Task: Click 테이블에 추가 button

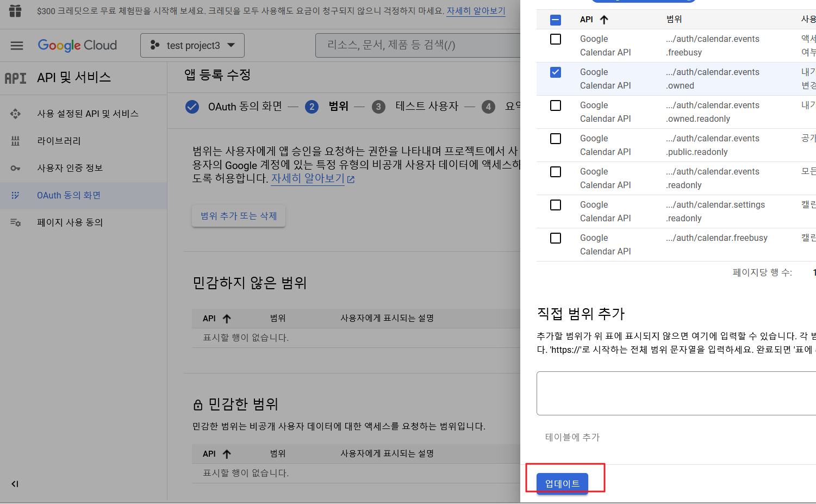Action: (x=572, y=437)
